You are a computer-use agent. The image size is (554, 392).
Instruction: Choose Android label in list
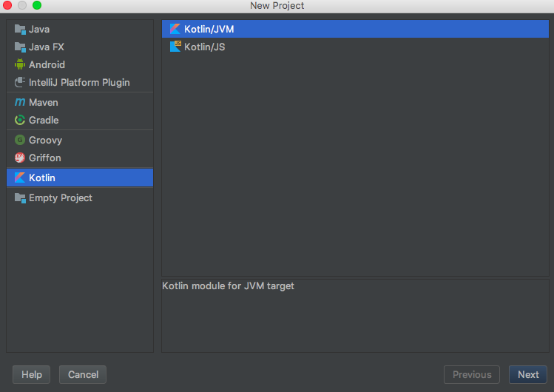tap(47, 64)
